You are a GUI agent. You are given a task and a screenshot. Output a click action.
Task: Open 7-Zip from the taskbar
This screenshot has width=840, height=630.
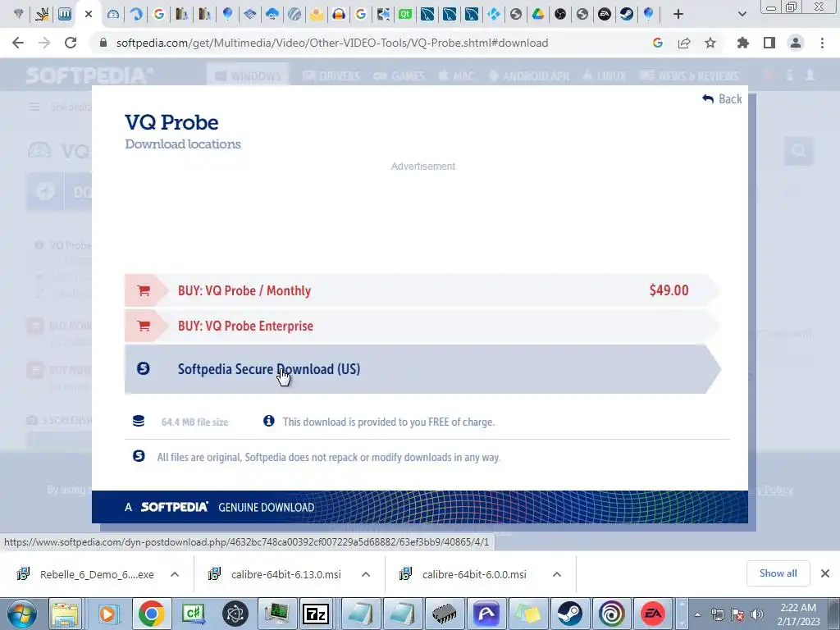point(316,614)
